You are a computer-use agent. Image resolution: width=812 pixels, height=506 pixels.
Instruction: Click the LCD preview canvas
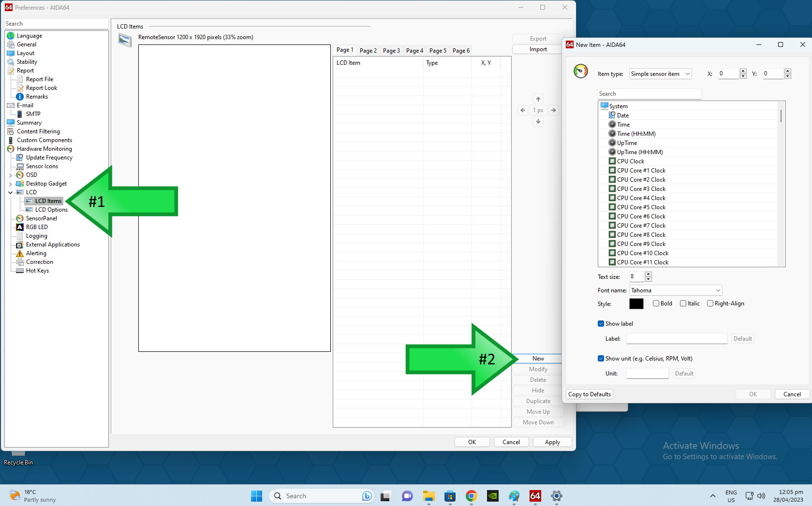coord(235,198)
